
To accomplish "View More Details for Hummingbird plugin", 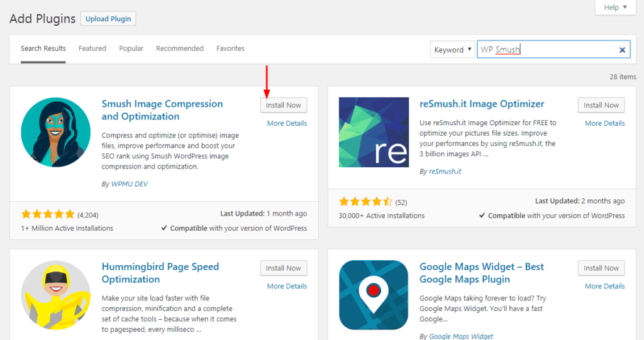I will [287, 286].
